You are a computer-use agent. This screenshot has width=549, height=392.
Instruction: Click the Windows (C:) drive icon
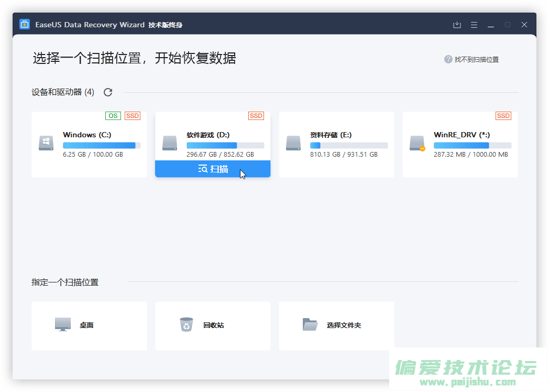[46, 143]
